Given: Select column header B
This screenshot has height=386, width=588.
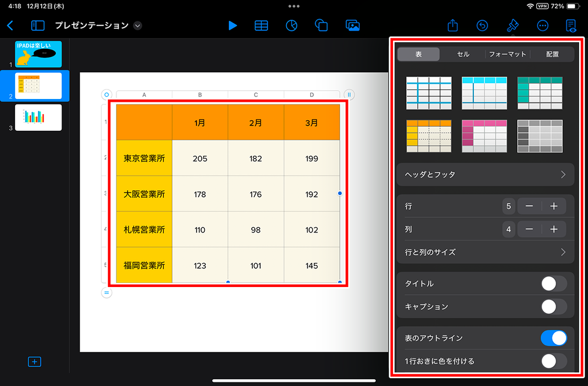Looking at the screenshot, I should click(200, 95).
